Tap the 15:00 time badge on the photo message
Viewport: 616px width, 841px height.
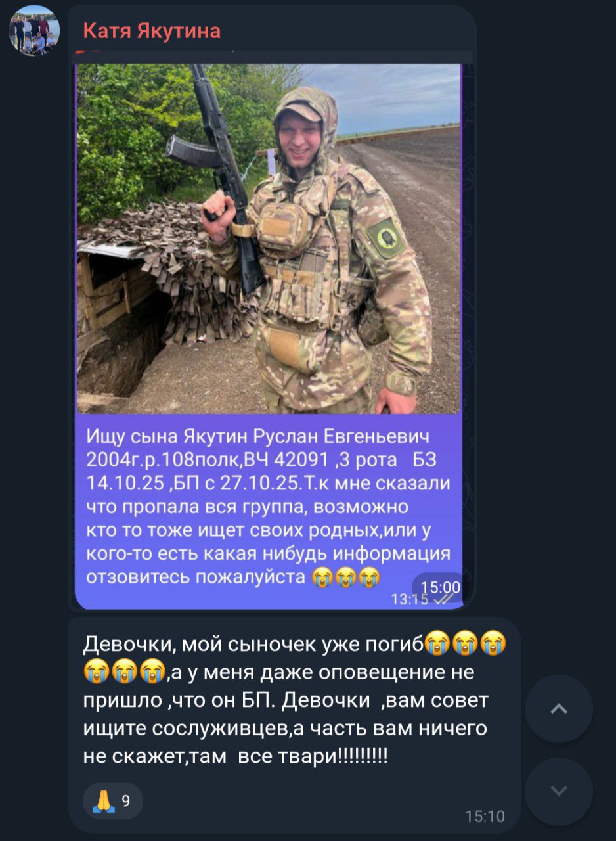tap(441, 587)
